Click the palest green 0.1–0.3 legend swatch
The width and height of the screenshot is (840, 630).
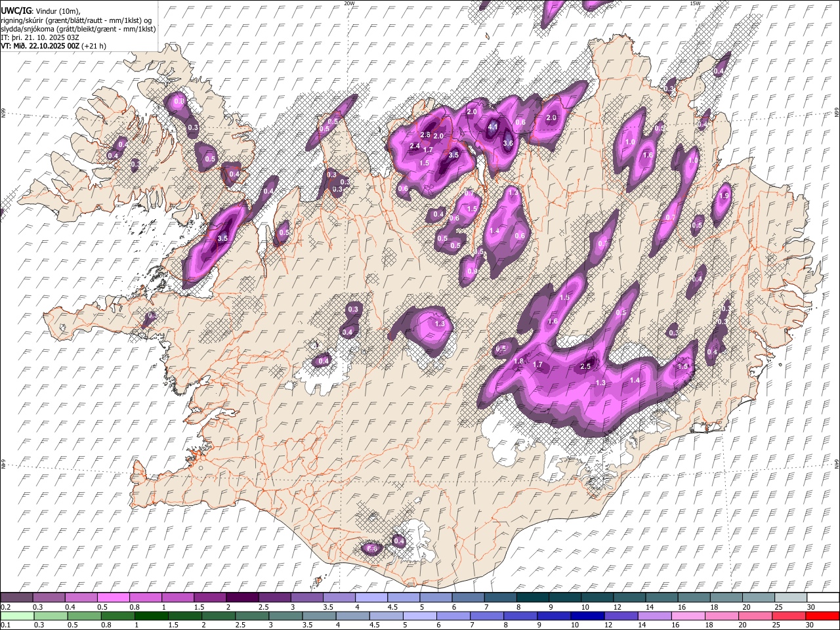(17, 616)
